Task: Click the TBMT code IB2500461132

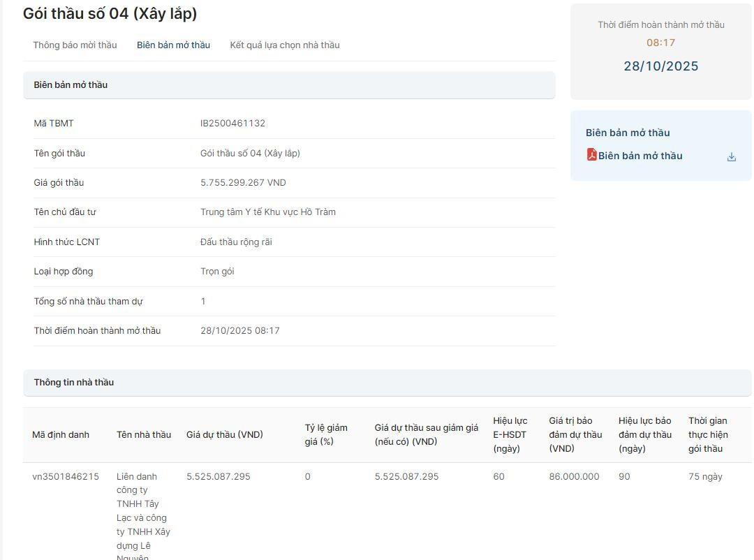Action: [232, 124]
